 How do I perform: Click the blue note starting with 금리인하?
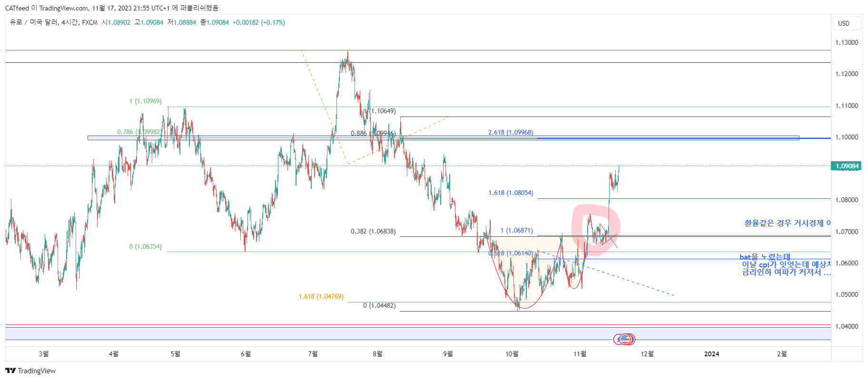tap(787, 272)
